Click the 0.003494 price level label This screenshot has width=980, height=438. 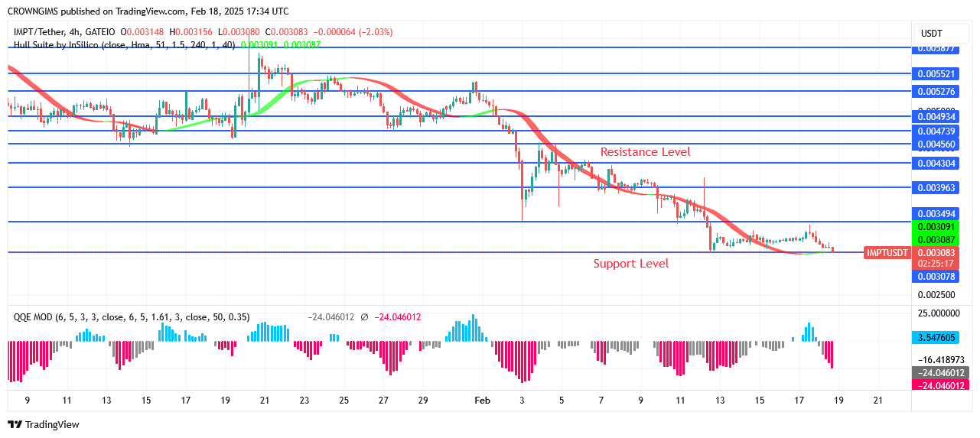937,214
